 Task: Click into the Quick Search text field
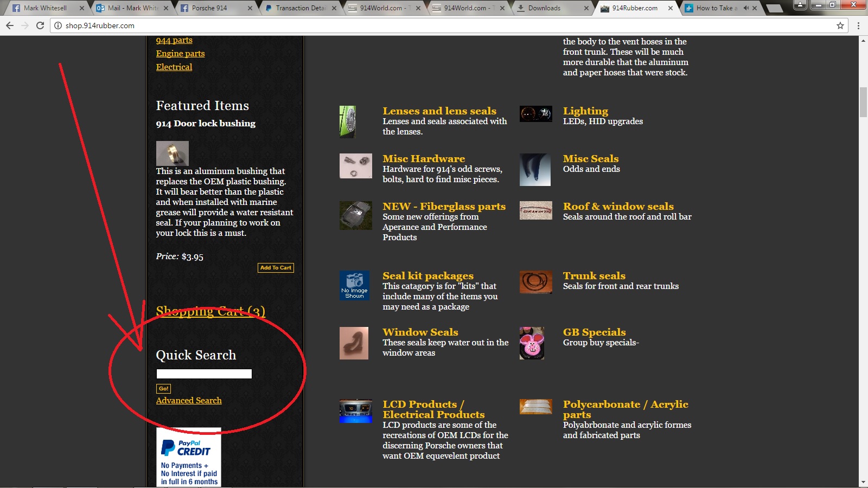(x=204, y=374)
